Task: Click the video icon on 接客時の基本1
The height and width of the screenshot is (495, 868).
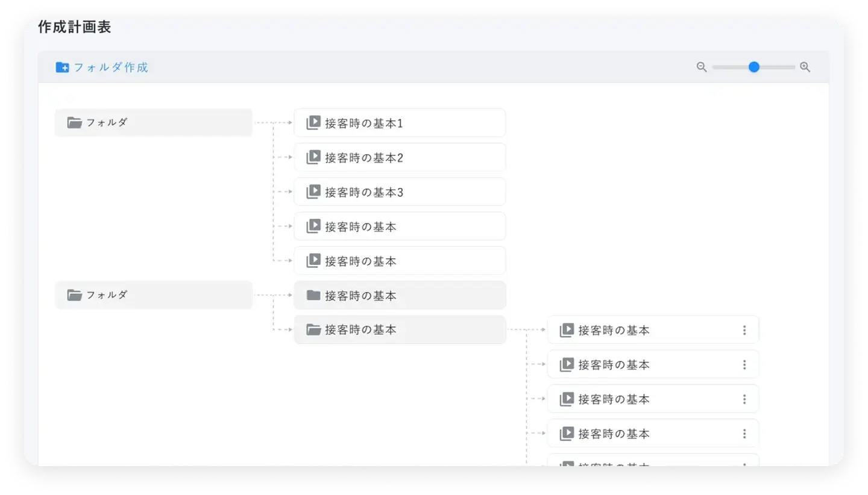Action: [x=313, y=123]
